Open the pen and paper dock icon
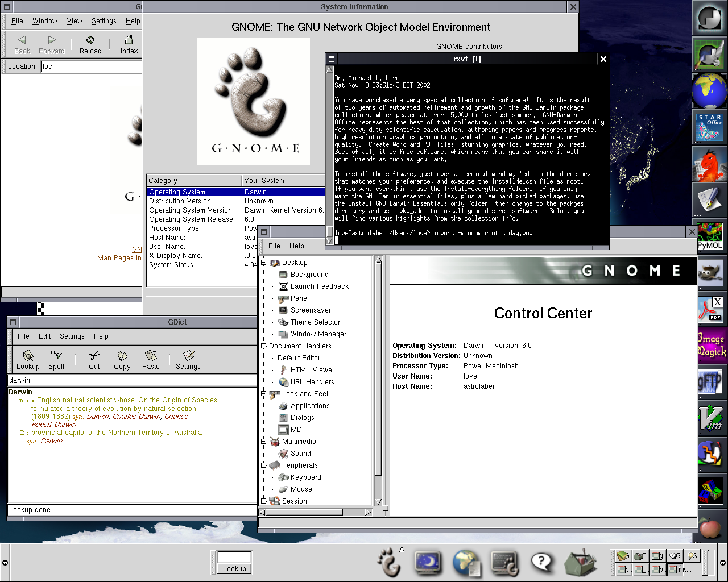 click(x=709, y=200)
